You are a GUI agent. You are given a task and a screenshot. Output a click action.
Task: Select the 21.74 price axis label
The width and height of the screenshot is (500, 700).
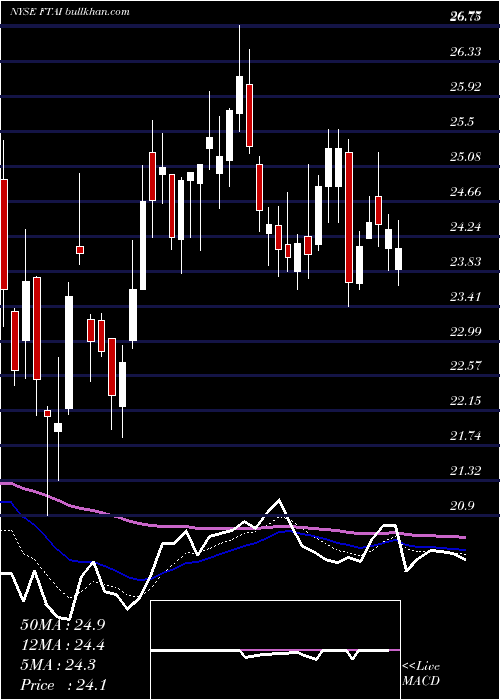point(466,436)
